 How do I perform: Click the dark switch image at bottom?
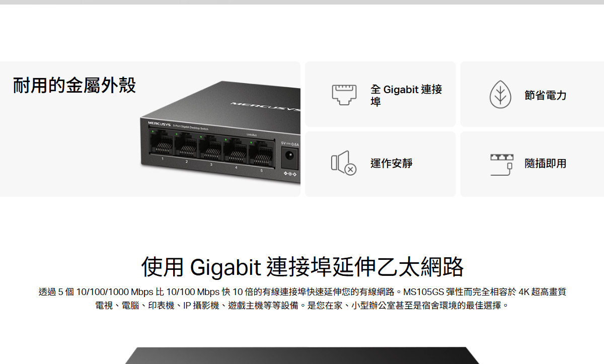302,355
